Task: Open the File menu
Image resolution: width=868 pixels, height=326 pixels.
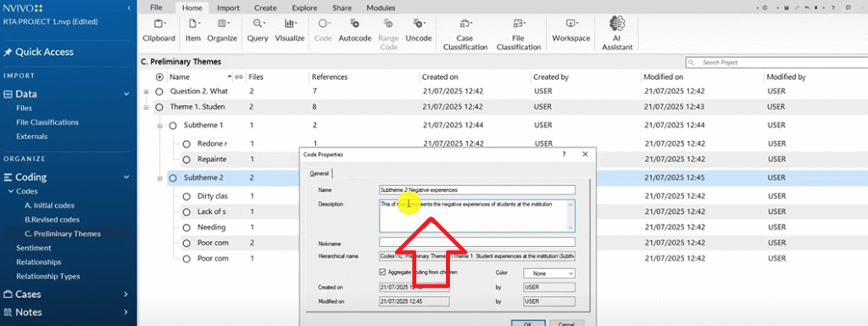Action: 156,8
